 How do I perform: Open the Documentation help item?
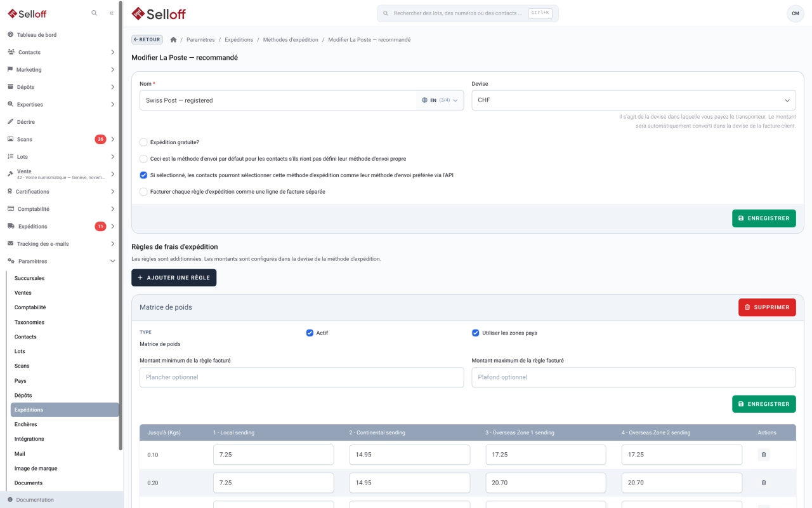[x=62, y=500]
